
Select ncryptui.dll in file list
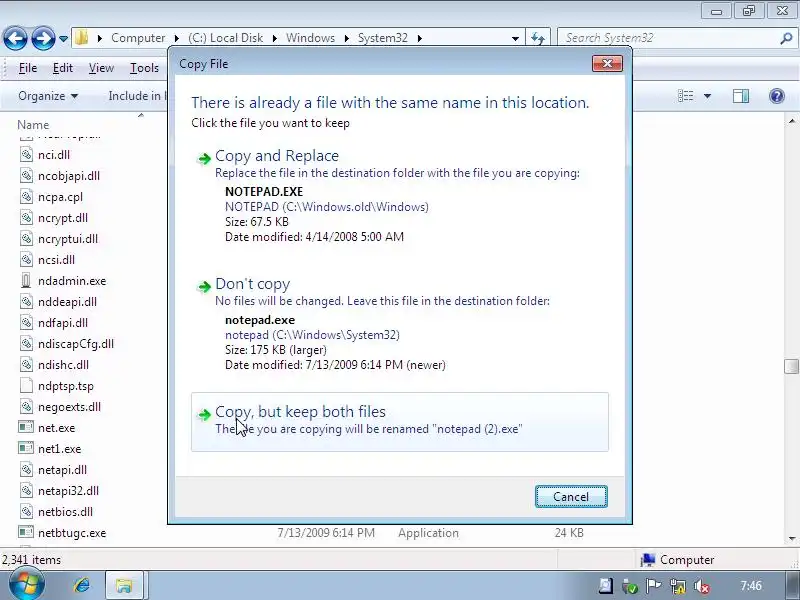tap(68, 239)
